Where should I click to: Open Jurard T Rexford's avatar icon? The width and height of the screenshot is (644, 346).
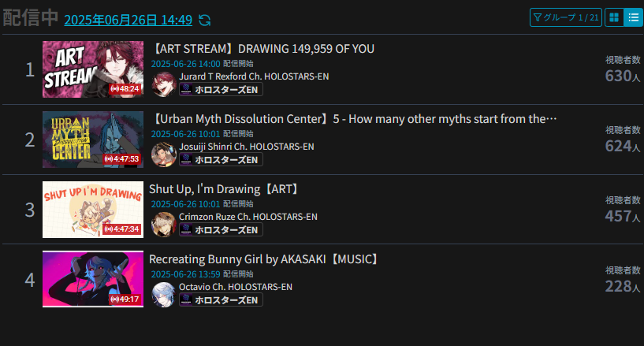(163, 84)
